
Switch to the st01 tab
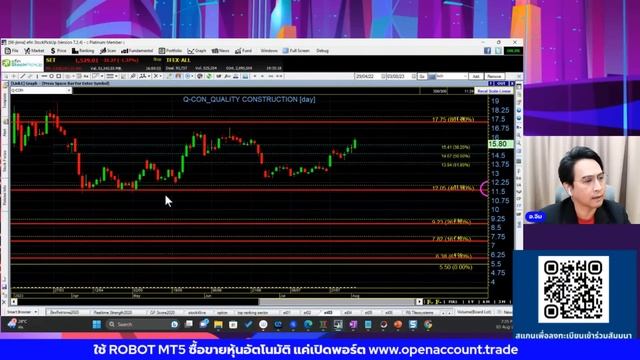(287, 312)
